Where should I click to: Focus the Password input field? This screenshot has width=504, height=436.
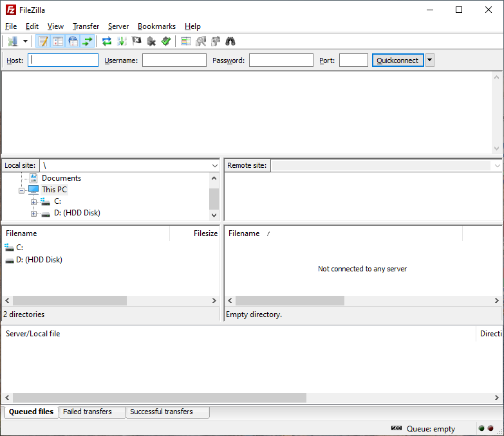[x=281, y=60]
